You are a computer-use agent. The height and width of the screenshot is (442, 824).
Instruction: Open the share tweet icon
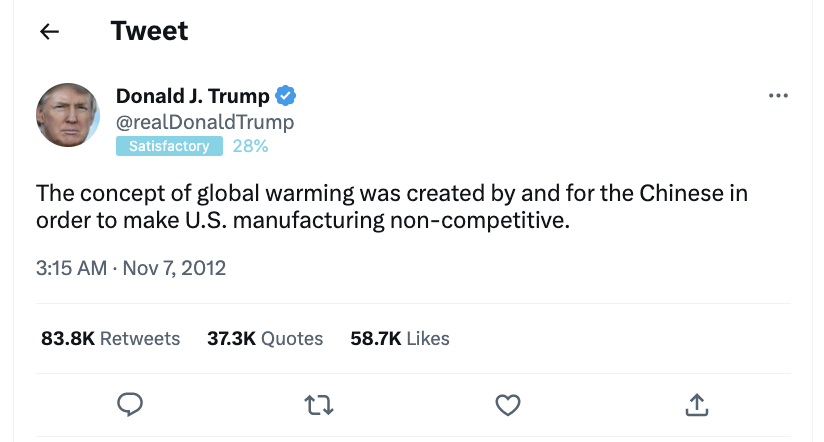point(697,404)
